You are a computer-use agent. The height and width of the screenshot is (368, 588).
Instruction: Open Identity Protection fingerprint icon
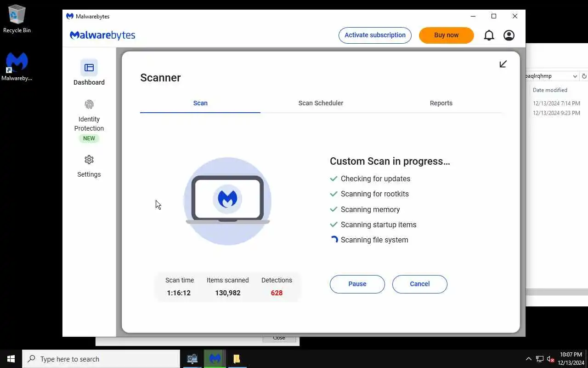[89, 105]
